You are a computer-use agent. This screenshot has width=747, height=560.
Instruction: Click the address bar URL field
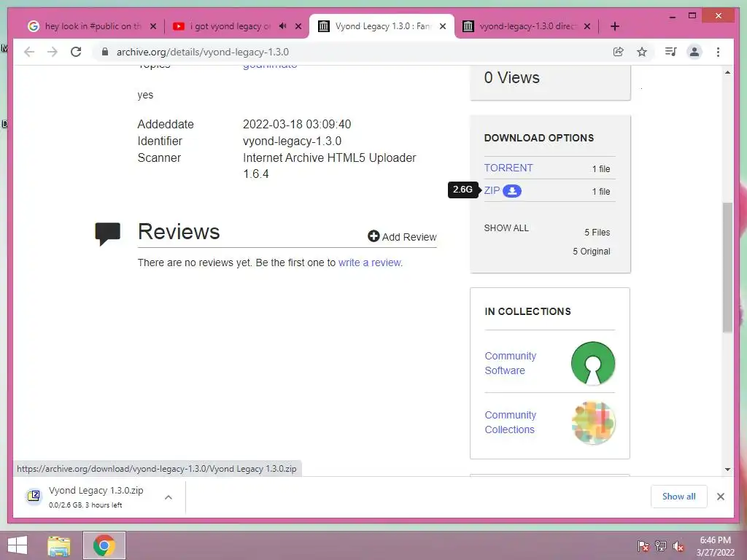click(352, 52)
